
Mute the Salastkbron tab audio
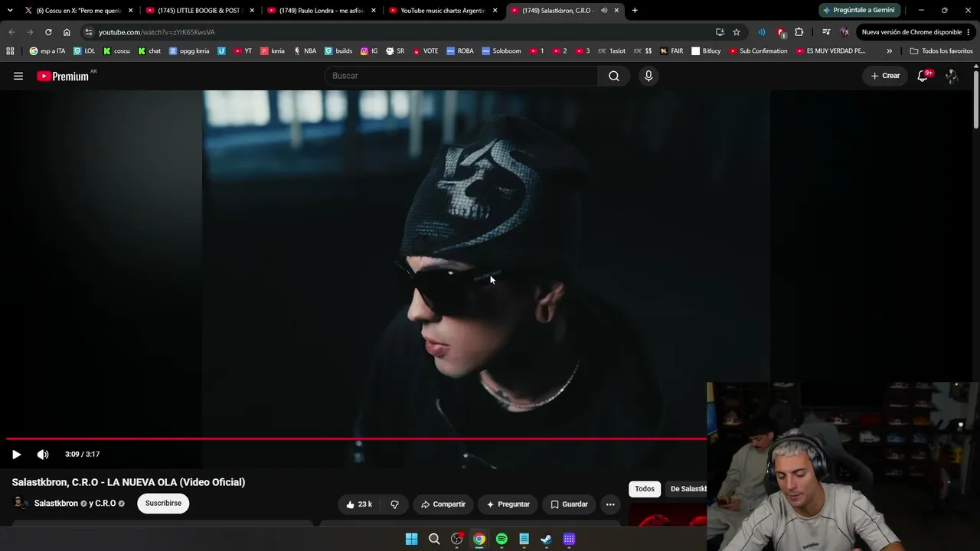604,11
